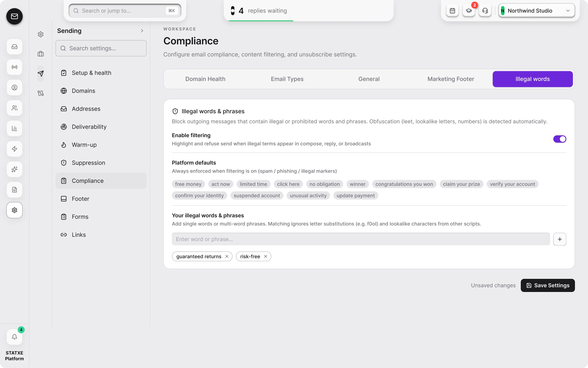Click the 'unusual activity' chip
Screen dimensions: 588x368
click(x=308, y=195)
